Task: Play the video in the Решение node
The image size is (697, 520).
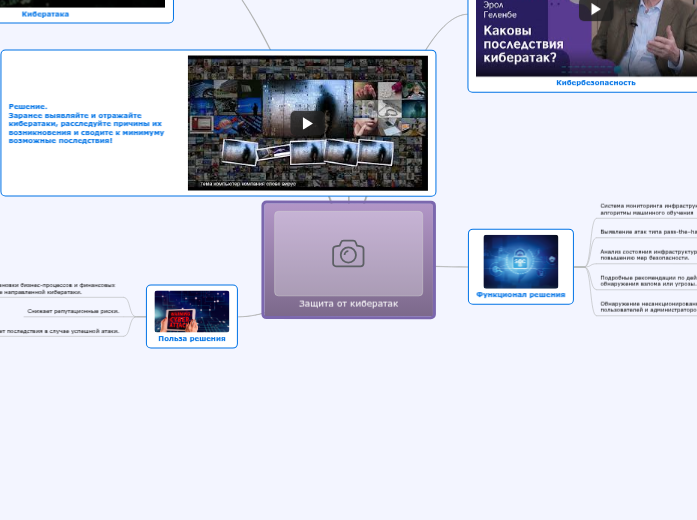Action: point(307,123)
